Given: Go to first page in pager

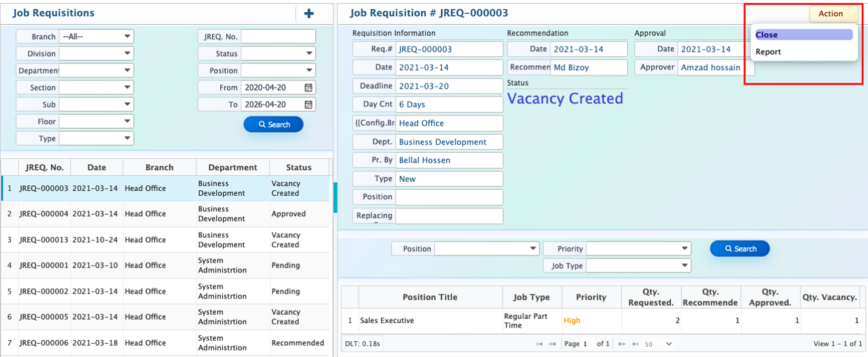Looking at the screenshot, I should click(x=539, y=344).
